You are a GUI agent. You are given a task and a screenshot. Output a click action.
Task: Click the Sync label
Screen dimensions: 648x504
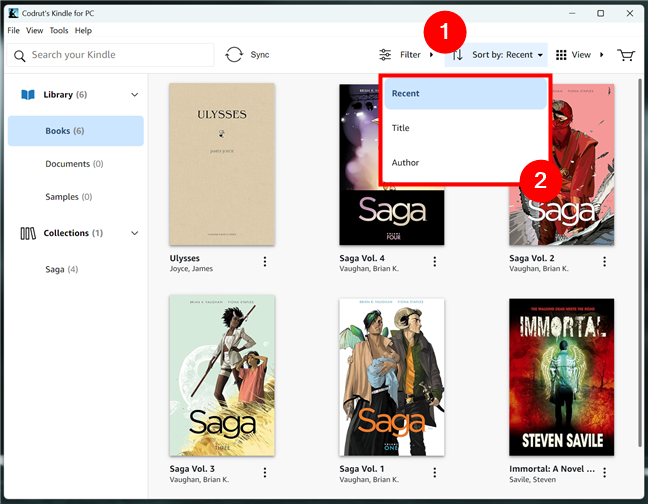(x=260, y=55)
